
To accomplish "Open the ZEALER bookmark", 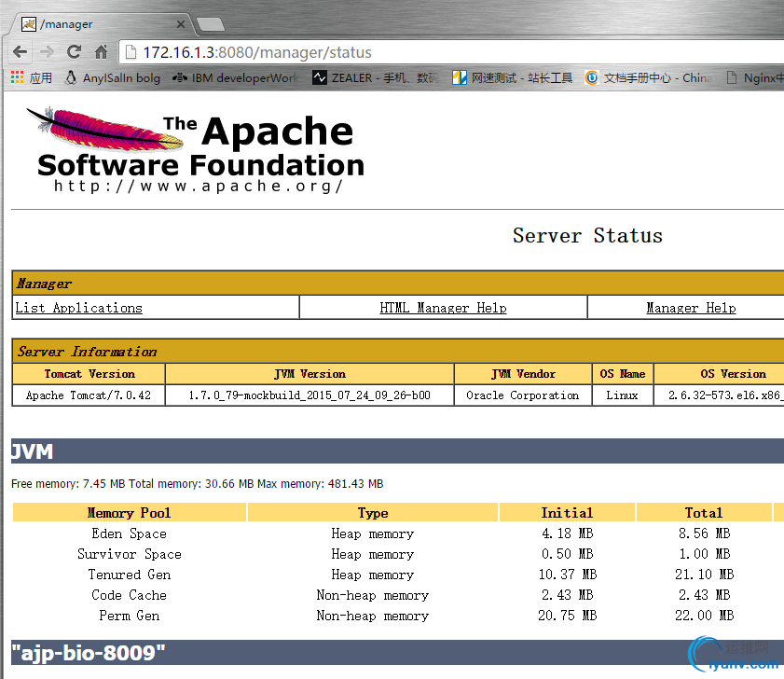I will tap(375, 78).
